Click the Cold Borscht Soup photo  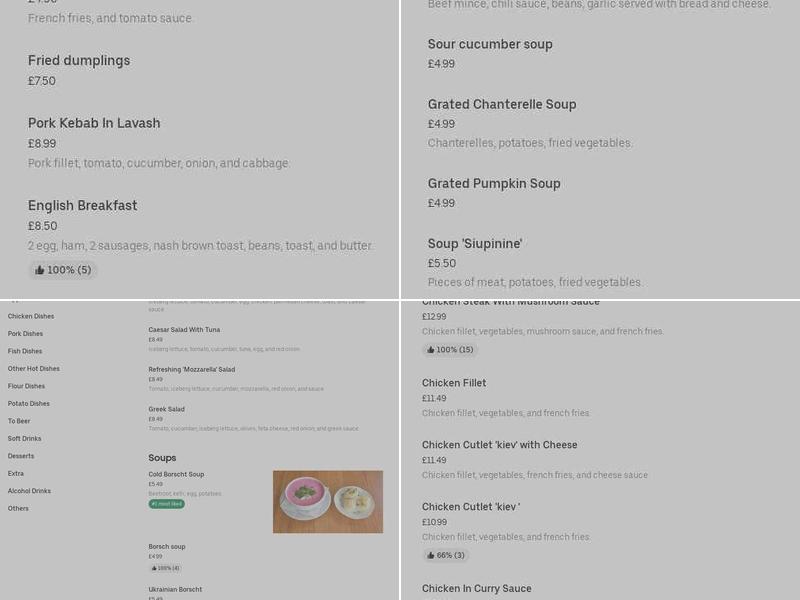click(328, 502)
